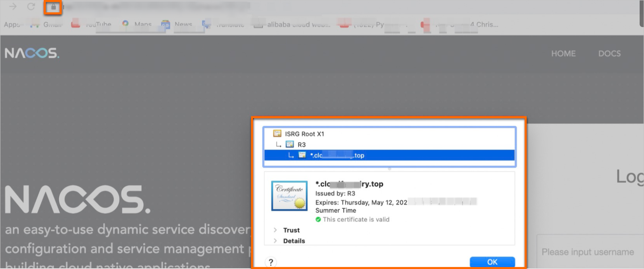Image resolution: width=644 pixels, height=269 pixels.
Task: Open the Apps bookmarks shortcut
Action: tap(12, 24)
